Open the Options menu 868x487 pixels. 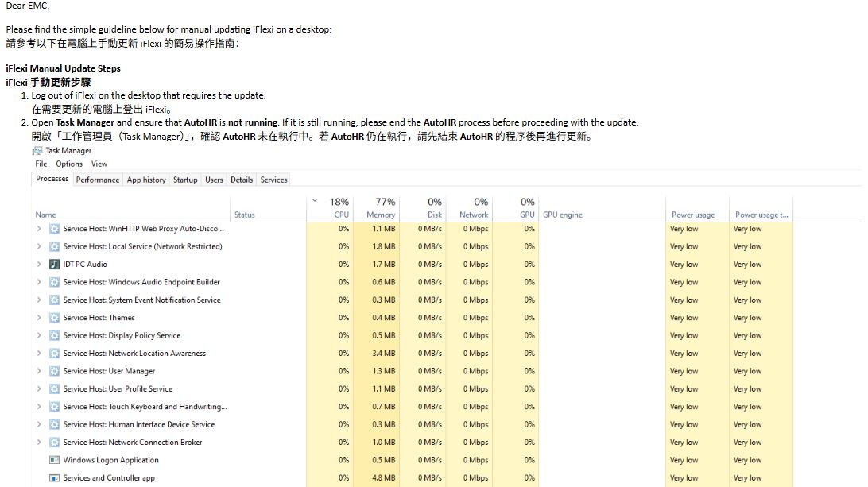tap(68, 164)
